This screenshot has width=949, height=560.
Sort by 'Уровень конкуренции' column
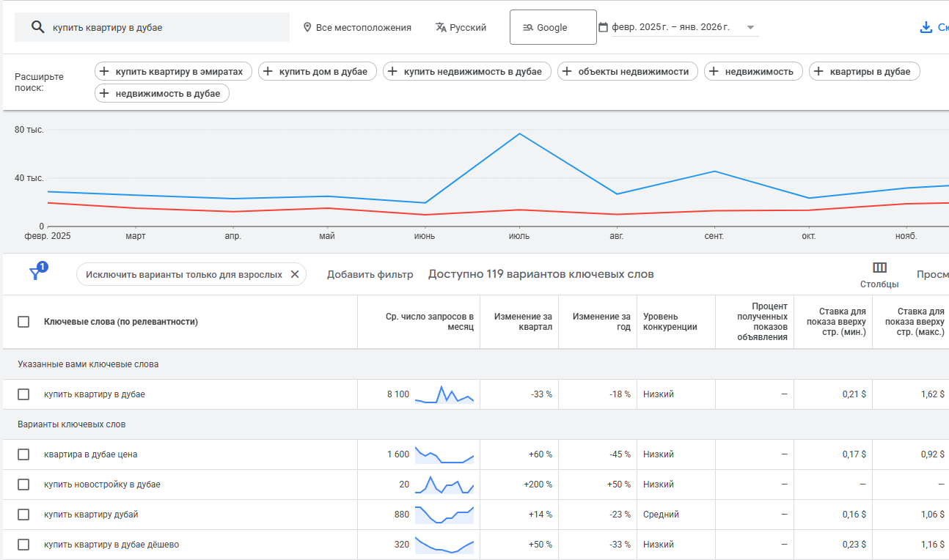pyautogui.click(x=670, y=322)
